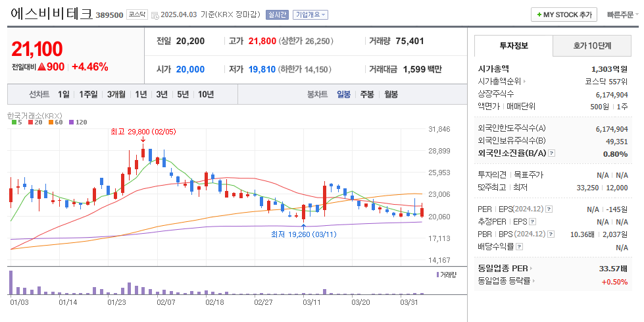Click the +4.46% change rate
644x322 pixels.
(90, 67)
